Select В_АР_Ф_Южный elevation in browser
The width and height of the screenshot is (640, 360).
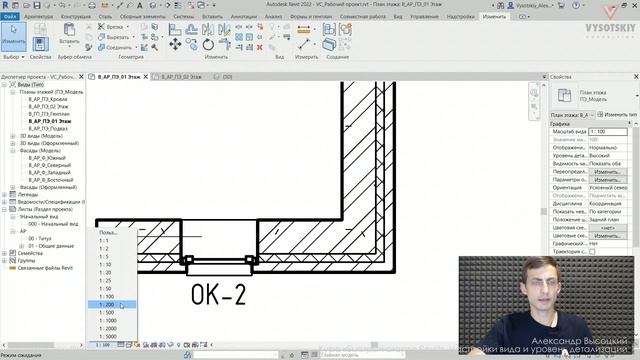point(47,158)
